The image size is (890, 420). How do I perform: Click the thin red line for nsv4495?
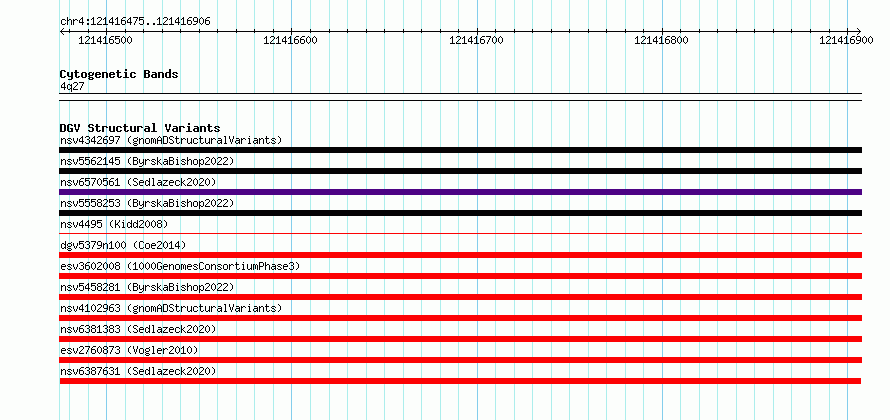pos(460,233)
